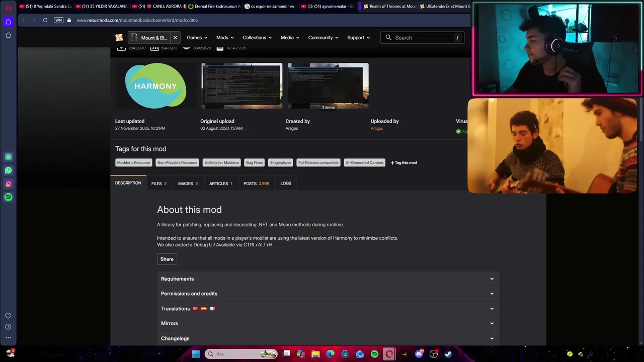
Task: Switch to the POSTS tab
Action: point(256,184)
